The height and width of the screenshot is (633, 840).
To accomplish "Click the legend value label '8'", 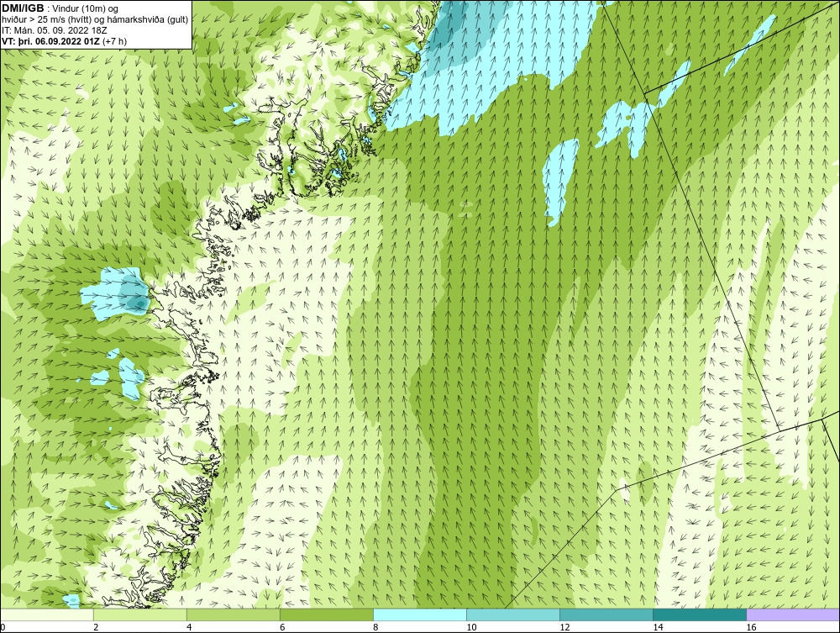I will [x=375, y=627].
